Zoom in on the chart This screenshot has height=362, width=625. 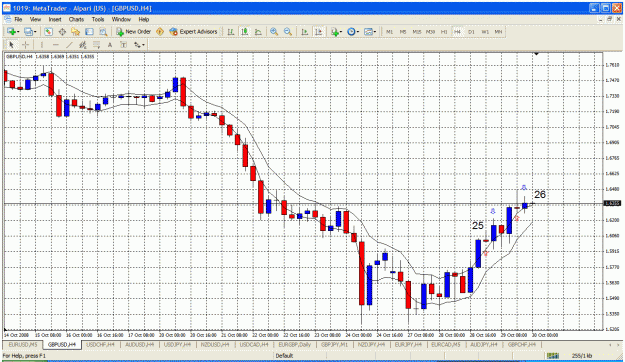coord(274,31)
